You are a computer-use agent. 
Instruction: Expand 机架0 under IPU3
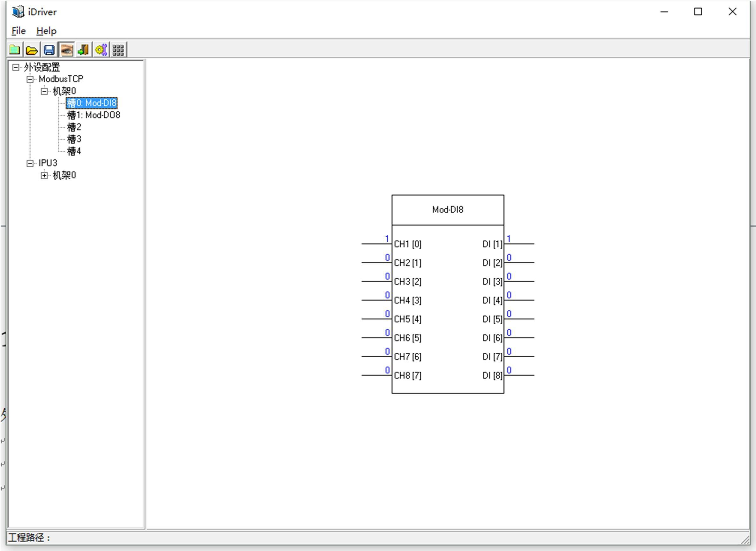(44, 176)
